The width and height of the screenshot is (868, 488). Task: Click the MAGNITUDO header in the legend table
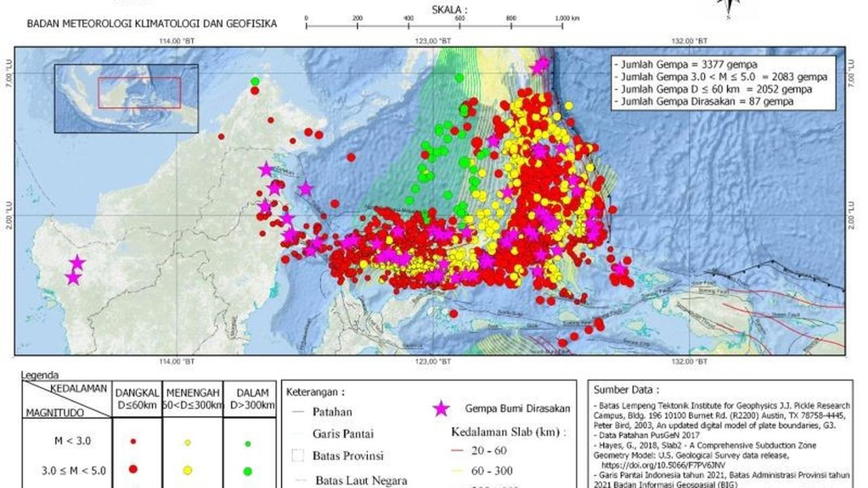point(55,412)
